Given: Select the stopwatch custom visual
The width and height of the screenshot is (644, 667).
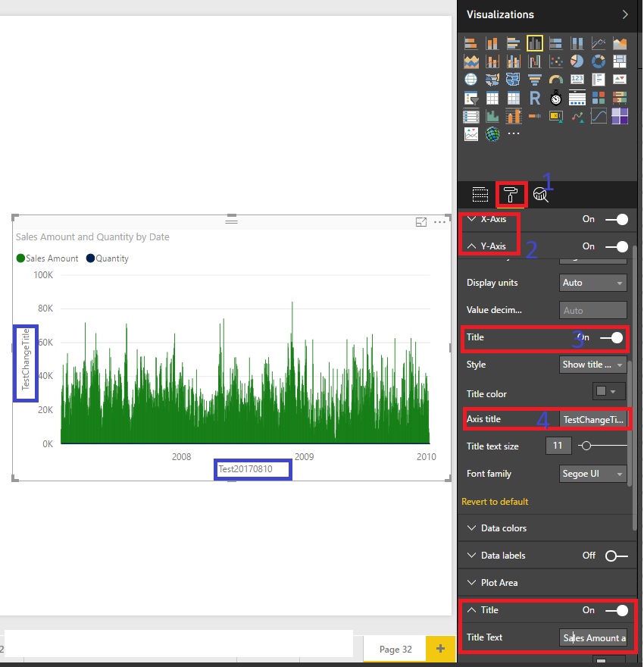Looking at the screenshot, I should (555, 99).
